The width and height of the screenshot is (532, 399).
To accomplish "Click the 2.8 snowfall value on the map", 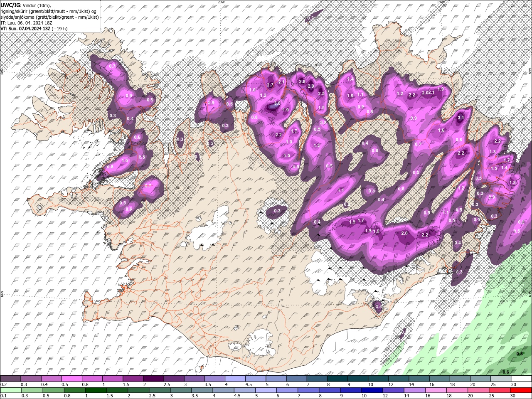I will pyautogui.click(x=302, y=81).
